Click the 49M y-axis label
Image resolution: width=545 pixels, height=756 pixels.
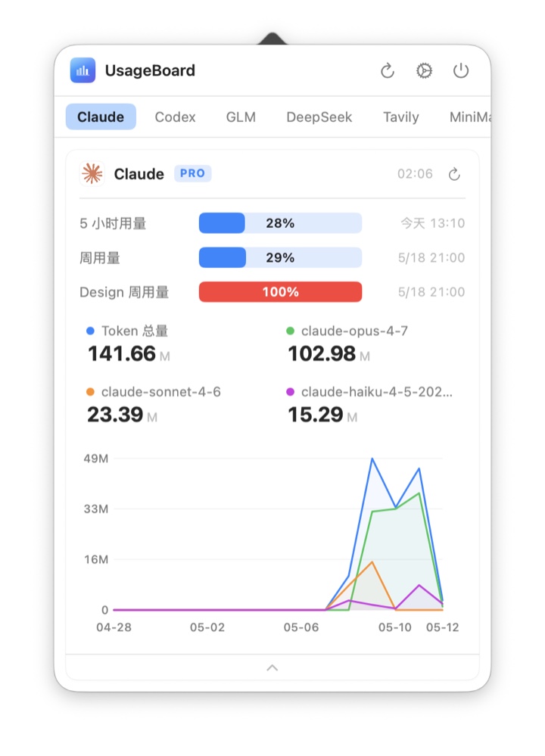click(96, 459)
